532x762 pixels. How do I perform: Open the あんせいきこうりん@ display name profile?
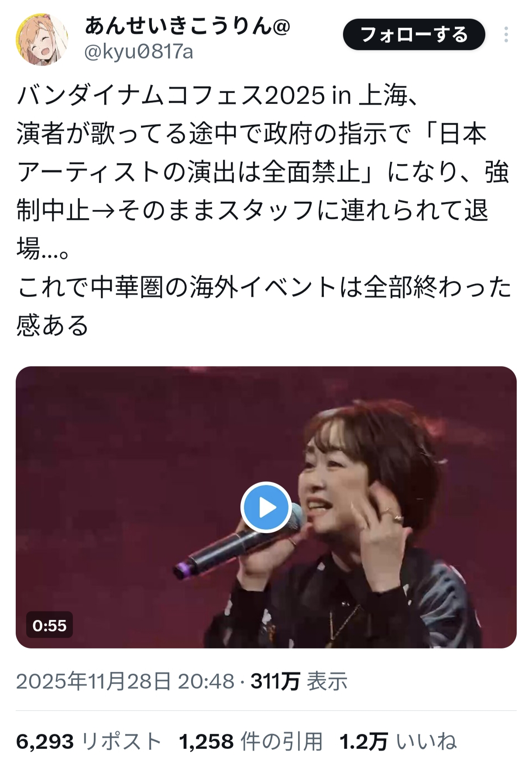click(187, 26)
